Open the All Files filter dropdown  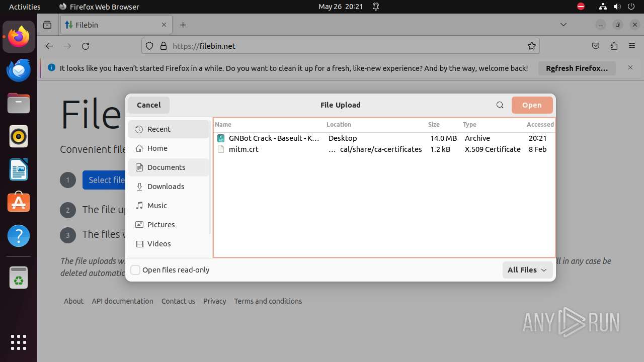click(x=527, y=270)
